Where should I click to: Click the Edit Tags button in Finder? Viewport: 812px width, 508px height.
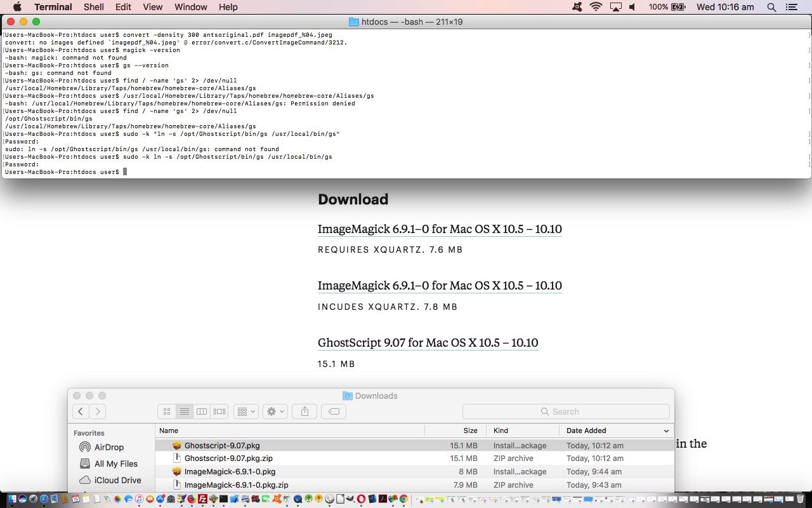coord(334,411)
